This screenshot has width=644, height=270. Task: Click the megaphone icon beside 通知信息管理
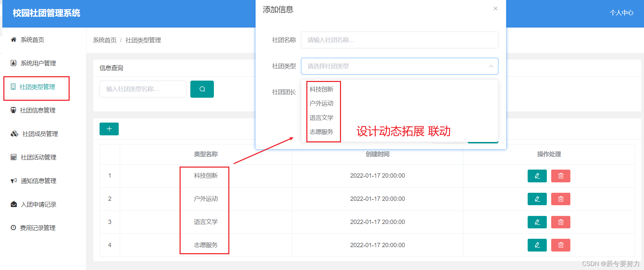[x=14, y=181]
